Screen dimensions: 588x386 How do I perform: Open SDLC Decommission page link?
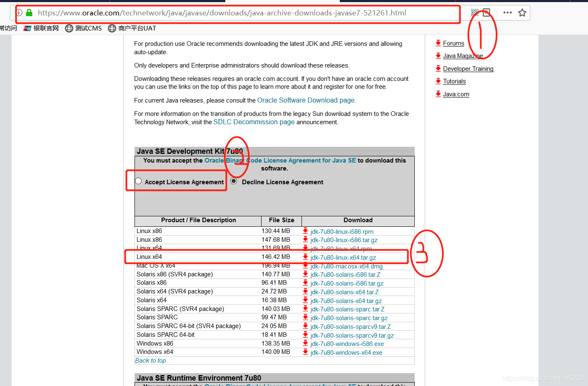tap(254, 122)
